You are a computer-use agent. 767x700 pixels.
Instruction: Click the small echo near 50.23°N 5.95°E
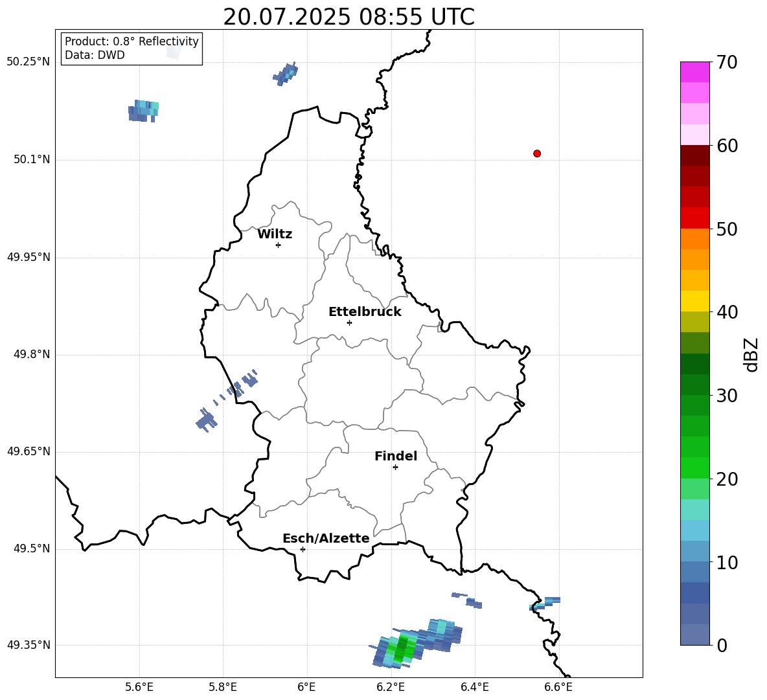pos(285,74)
